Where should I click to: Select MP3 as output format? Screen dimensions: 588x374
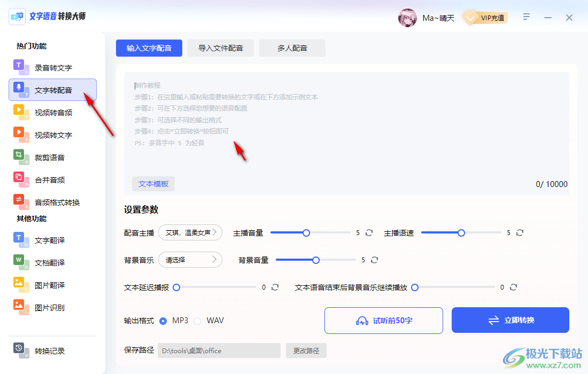coord(165,321)
